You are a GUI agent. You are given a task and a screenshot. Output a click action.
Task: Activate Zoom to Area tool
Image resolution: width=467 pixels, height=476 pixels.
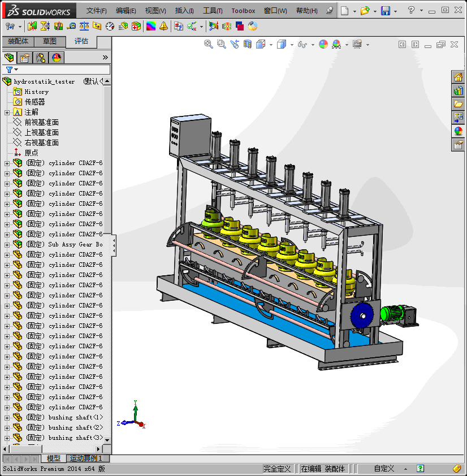tap(222, 44)
